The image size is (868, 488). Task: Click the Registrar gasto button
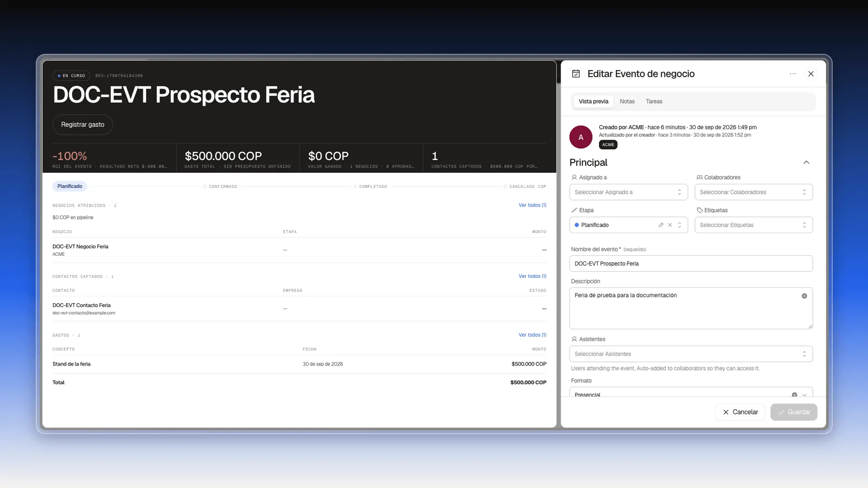83,125
